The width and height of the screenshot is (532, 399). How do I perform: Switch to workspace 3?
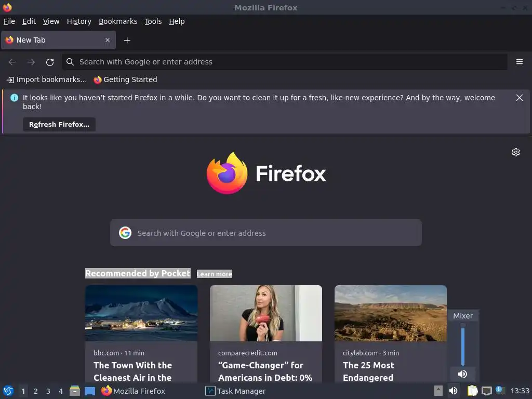coord(48,391)
